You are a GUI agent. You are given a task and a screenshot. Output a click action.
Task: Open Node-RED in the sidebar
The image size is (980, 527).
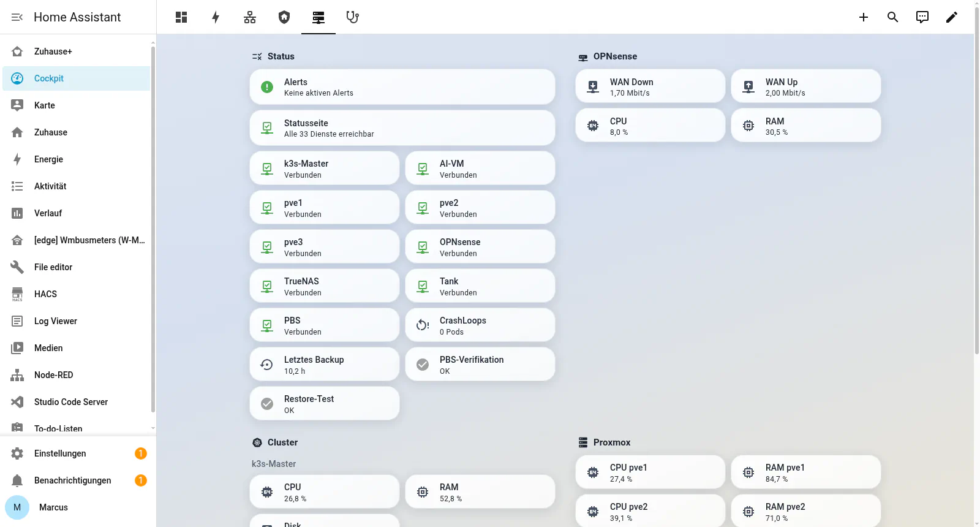[x=76, y=375]
